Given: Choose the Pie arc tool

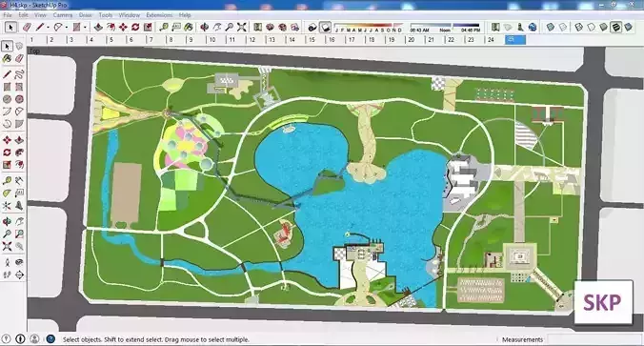Looking at the screenshot, I should (19, 124).
